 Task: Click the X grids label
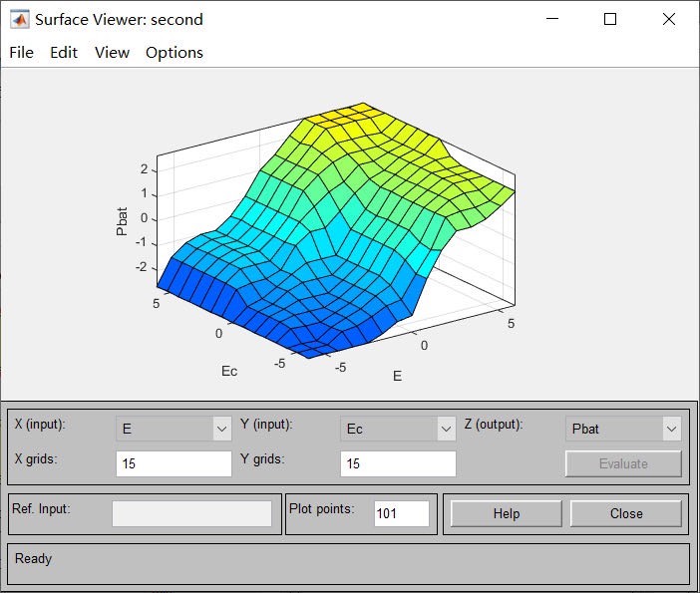coord(36,458)
